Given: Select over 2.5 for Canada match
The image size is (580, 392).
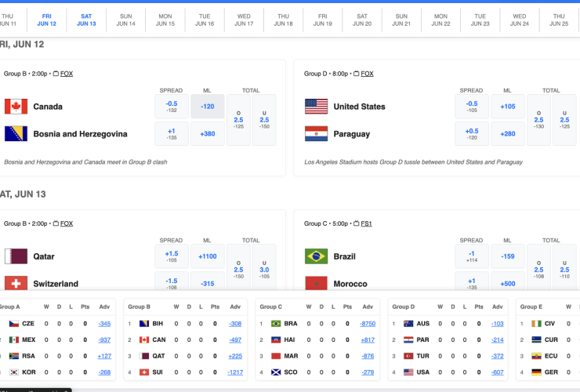Looking at the screenshot, I should (x=238, y=120).
